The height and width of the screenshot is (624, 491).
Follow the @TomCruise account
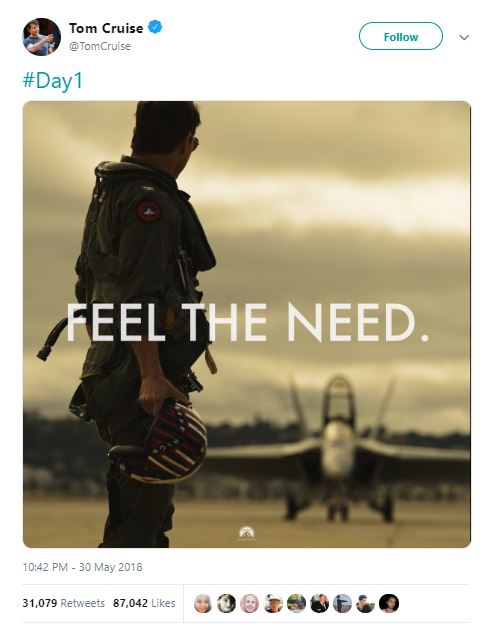[x=401, y=36]
